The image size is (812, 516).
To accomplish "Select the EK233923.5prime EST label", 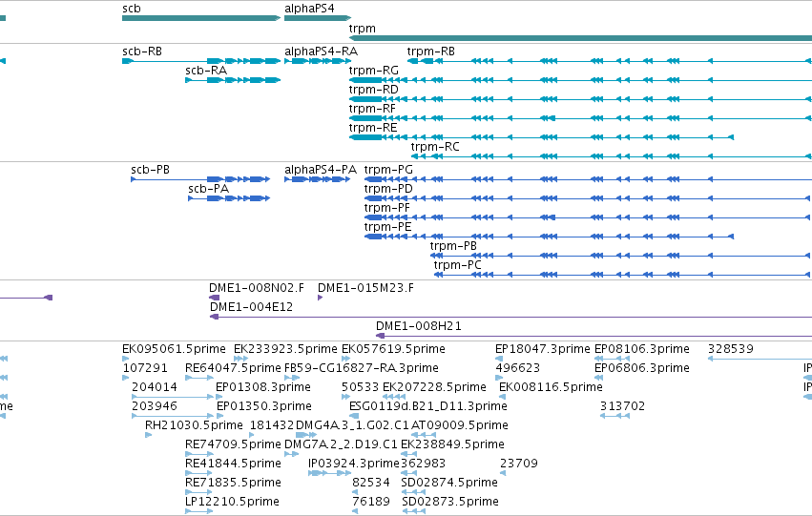I will (286, 349).
